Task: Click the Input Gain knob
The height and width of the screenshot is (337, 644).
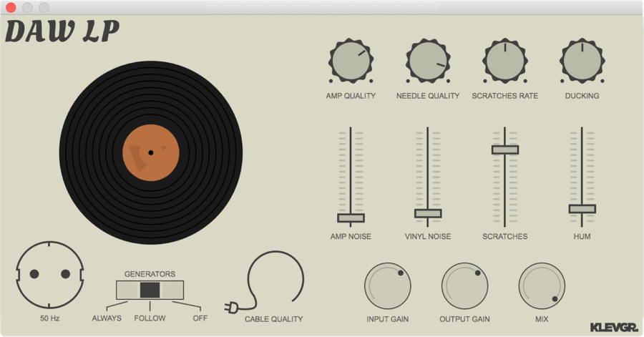Action: click(x=388, y=286)
